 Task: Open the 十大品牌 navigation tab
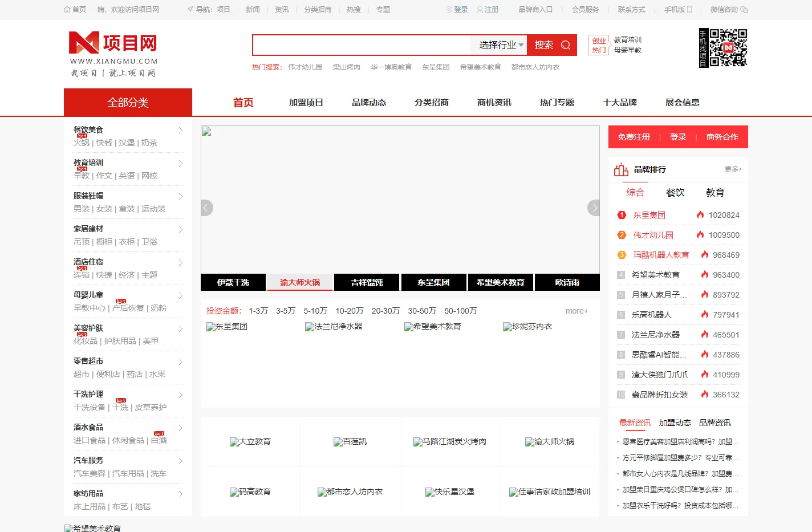pyautogui.click(x=620, y=103)
